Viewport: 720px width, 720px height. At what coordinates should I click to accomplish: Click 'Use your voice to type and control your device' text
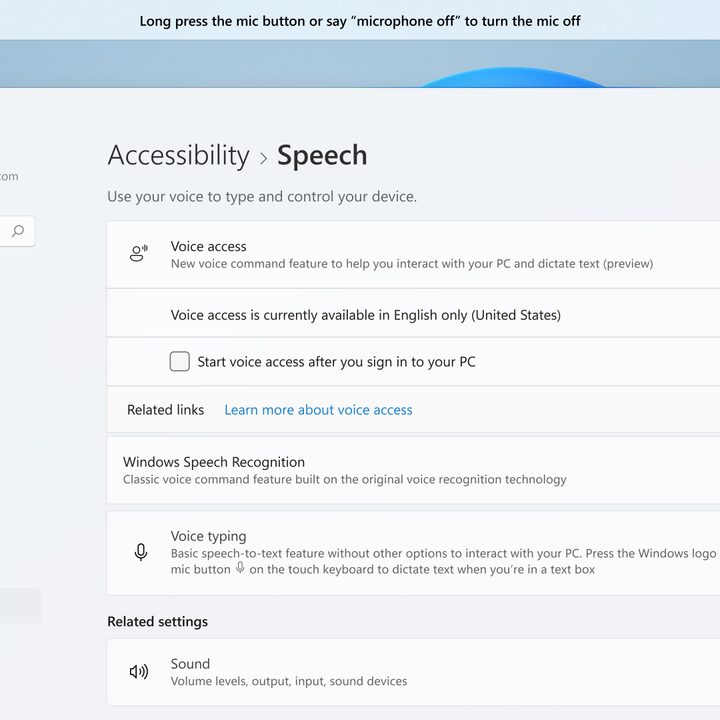[262, 197]
